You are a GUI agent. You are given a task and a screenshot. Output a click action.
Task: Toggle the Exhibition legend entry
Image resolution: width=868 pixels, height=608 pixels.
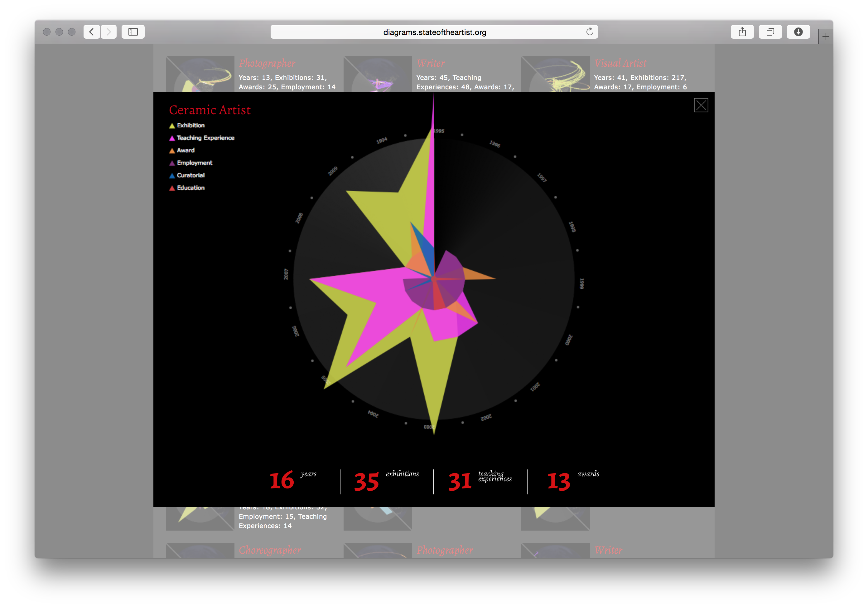(190, 125)
